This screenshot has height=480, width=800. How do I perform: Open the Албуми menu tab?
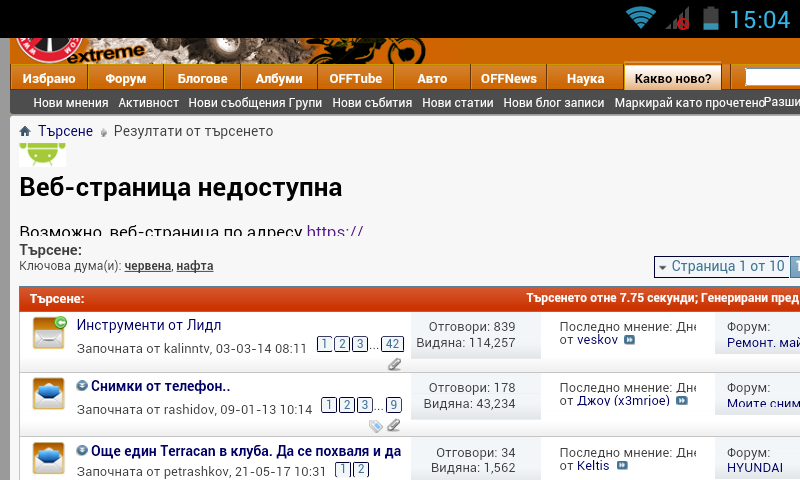279,78
